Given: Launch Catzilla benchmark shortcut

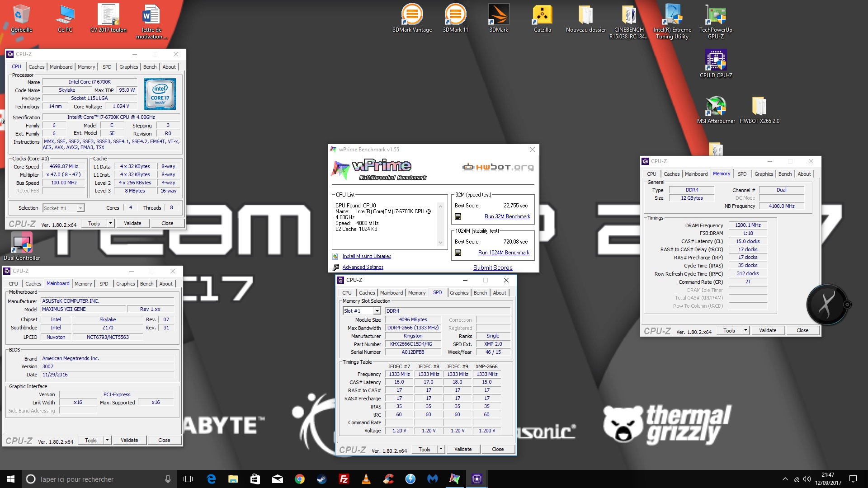Looking at the screenshot, I should (542, 19).
